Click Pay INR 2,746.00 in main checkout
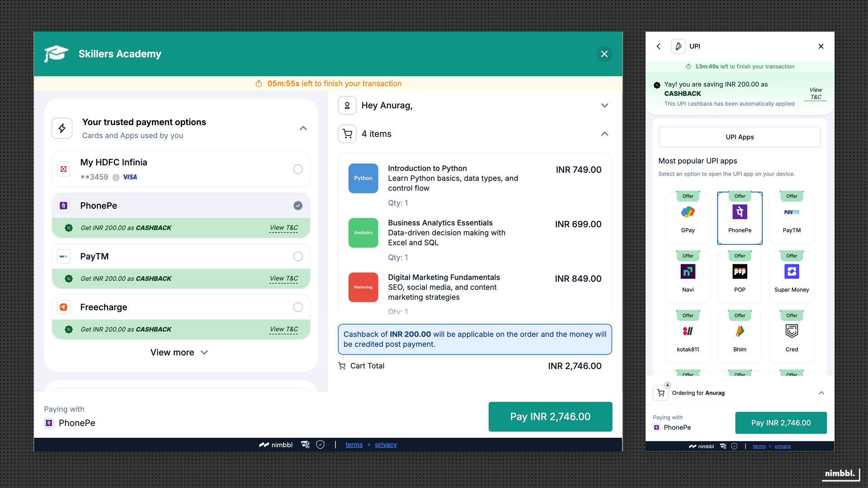868x488 pixels. pos(550,417)
